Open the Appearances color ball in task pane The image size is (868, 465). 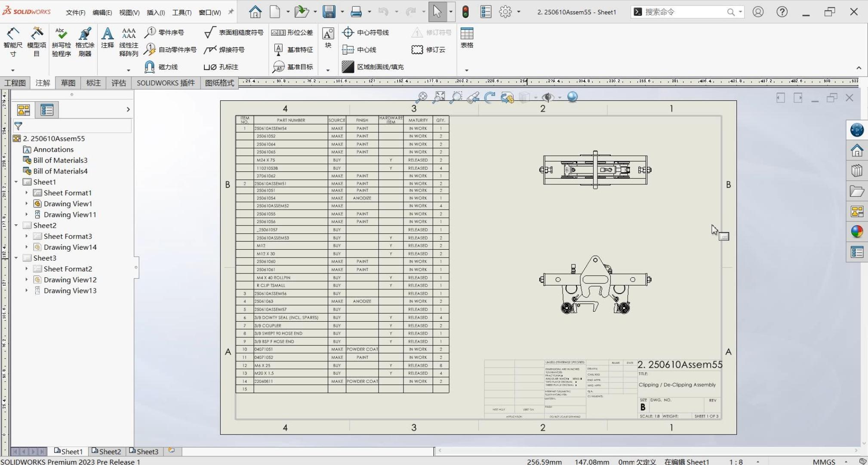coord(856,232)
